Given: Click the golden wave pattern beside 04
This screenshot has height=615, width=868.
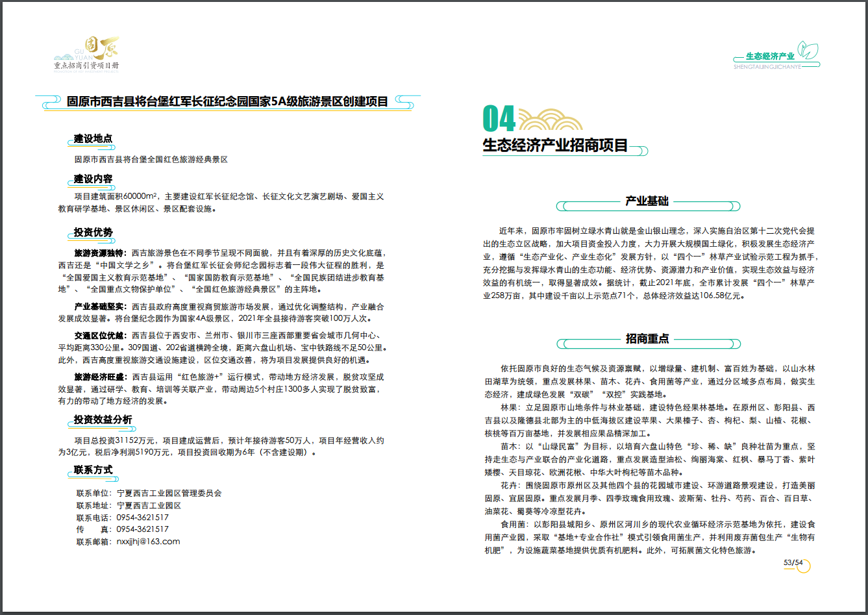Looking at the screenshot, I should tap(551, 119).
